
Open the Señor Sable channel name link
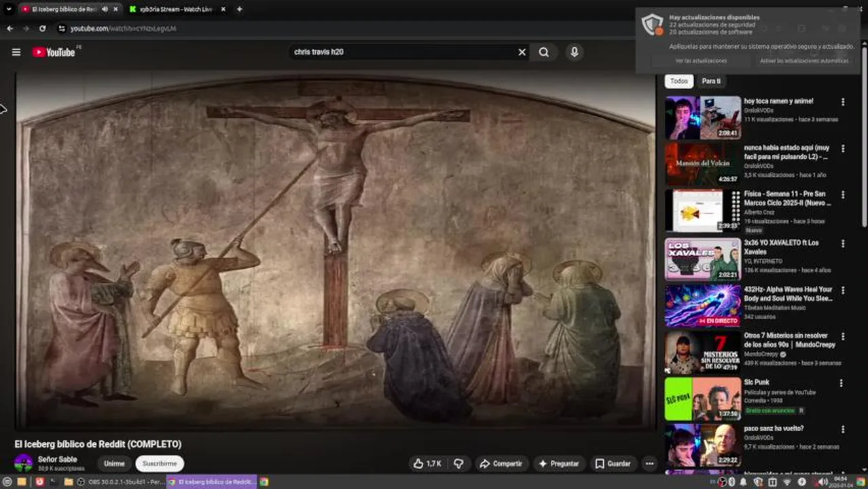click(x=57, y=459)
